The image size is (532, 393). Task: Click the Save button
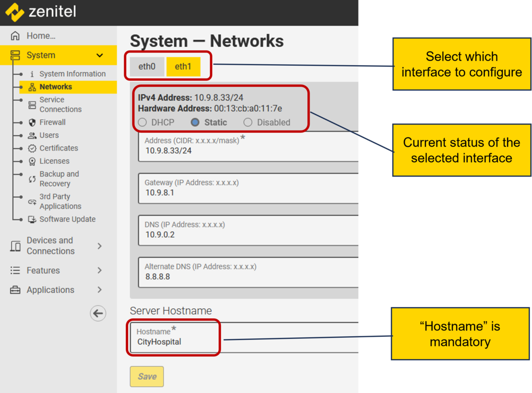coord(147,377)
